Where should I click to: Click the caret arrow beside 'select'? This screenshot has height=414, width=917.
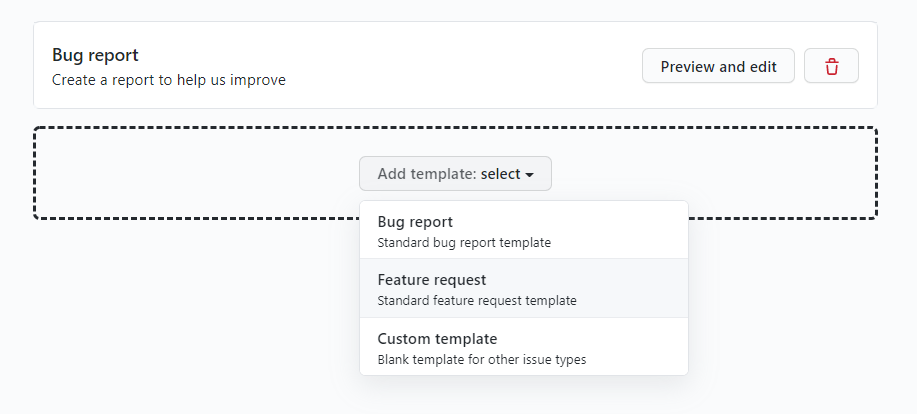click(530, 175)
